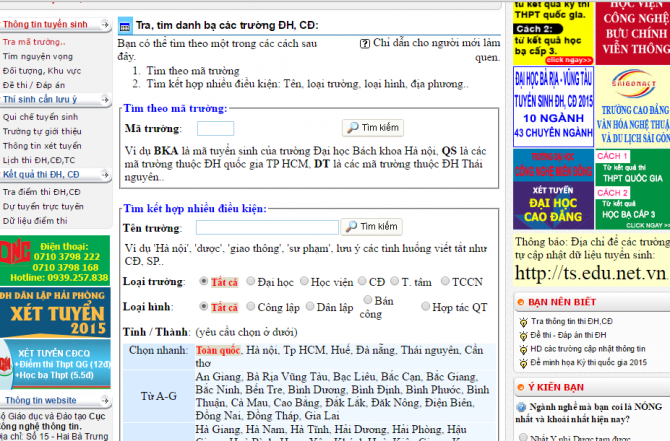Click the lightbulb icon beside 'Đề thi - Đáp án thi ĐH'
The height and width of the screenshot is (441, 670).
pyautogui.click(x=522, y=335)
